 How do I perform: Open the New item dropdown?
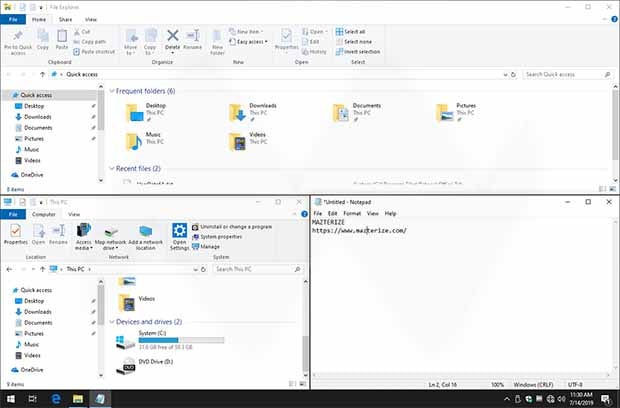[x=246, y=31]
